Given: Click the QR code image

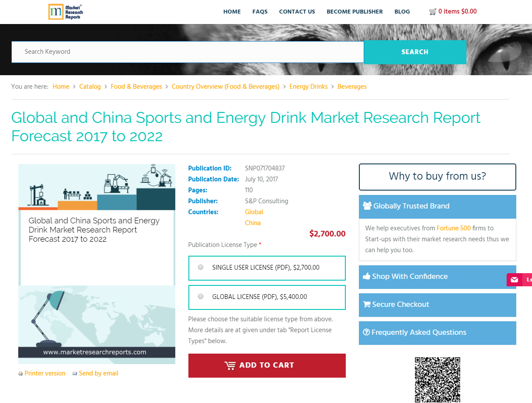Looking at the screenshot, I should click(438, 380).
